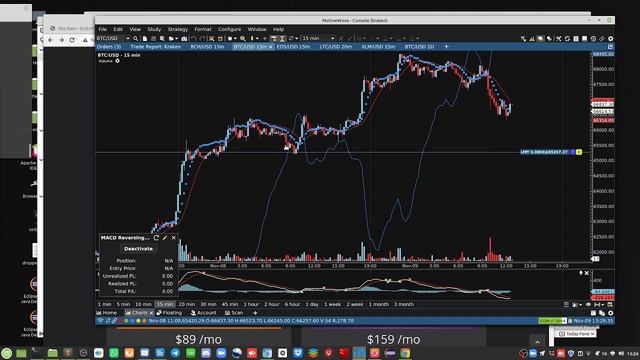Open the Orders (3) tab

pyautogui.click(x=109, y=47)
